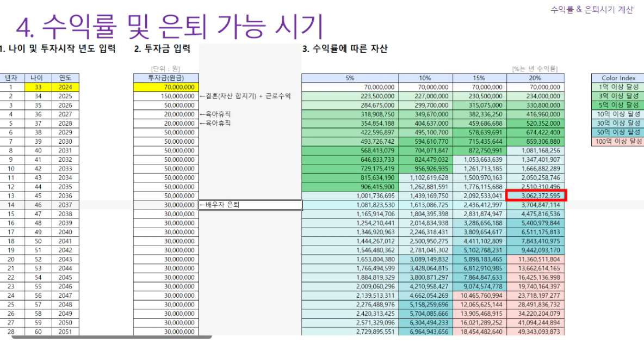
Task: Click the 5% return column header
Action: tap(350, 78)
